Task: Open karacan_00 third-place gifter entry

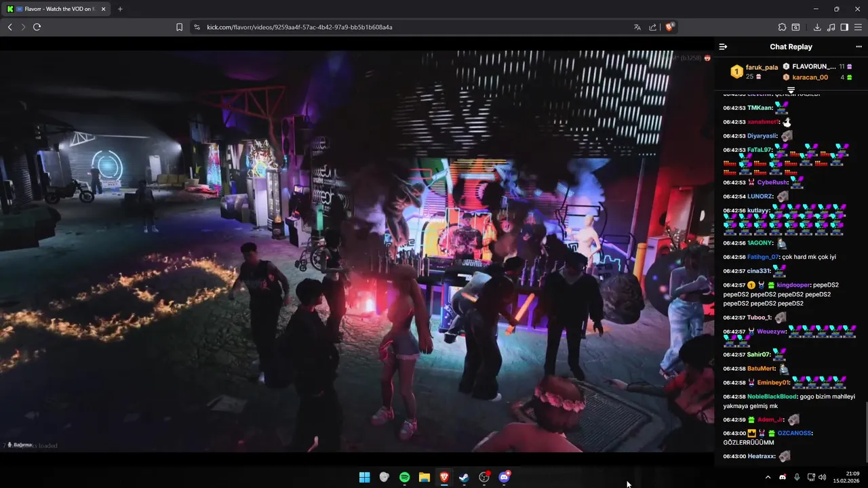Action: (810, 77)
